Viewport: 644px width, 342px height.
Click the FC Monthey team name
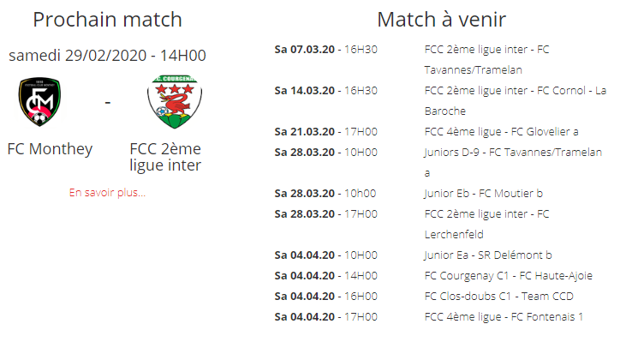pos(51,149)
